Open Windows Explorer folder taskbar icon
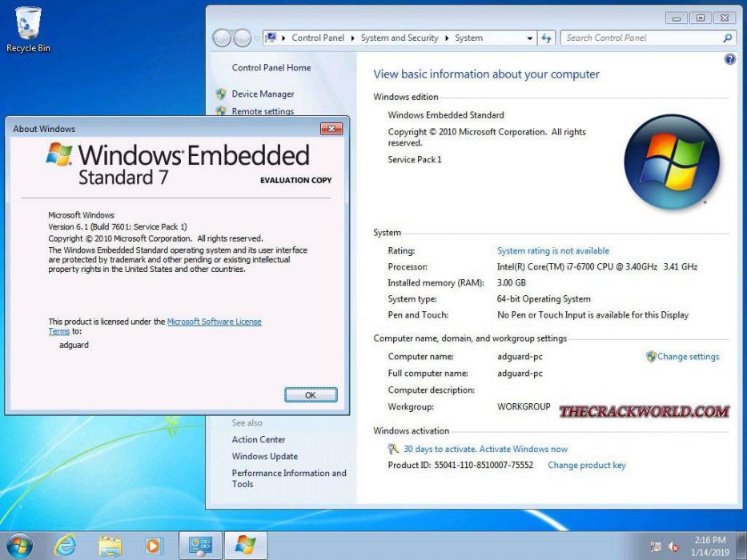This screenshot has height=560, width=747. (x=110, y=546)
